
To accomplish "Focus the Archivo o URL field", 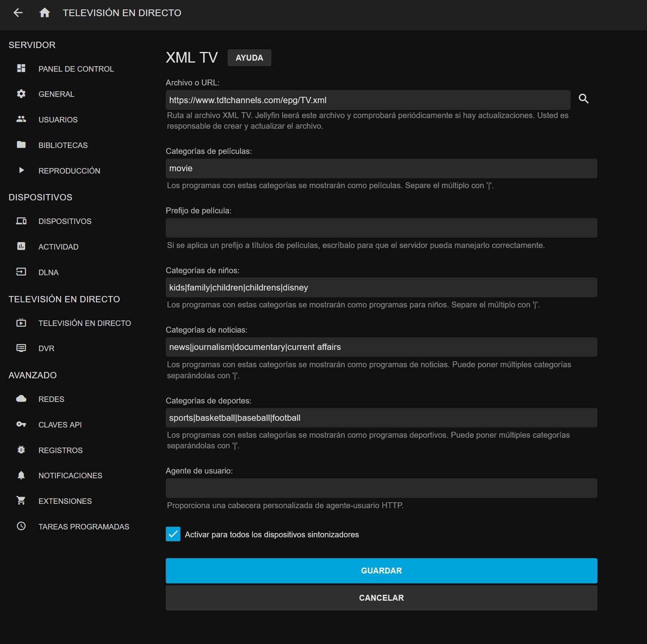I will point(367,100).
